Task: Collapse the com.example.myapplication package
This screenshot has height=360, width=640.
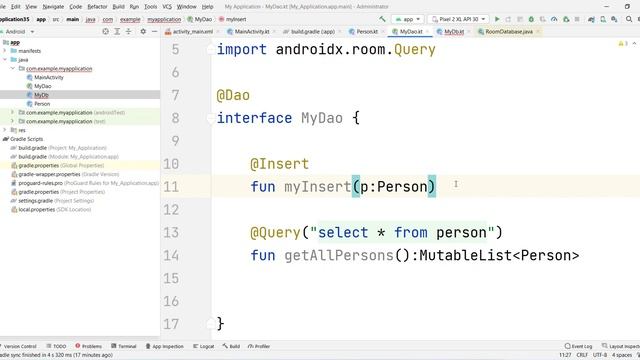Action: (13, 69)
